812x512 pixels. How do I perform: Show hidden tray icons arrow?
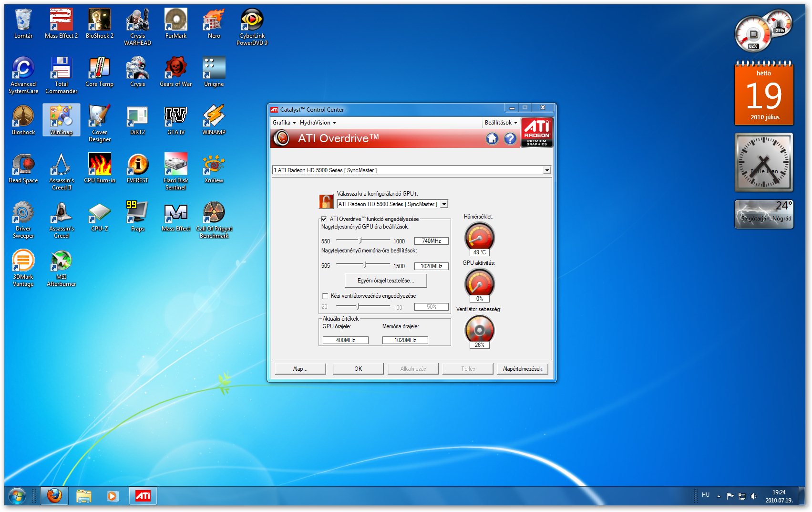(x=719, y=496)
